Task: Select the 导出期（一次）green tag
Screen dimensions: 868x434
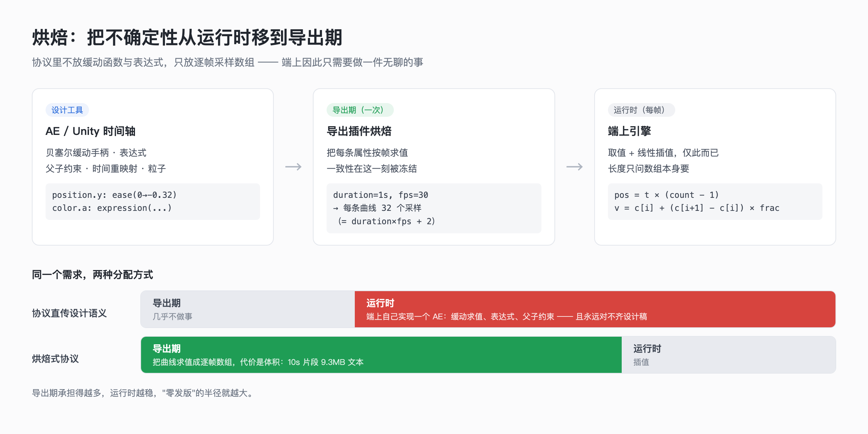Action: pyautogui.click(x=360, y=110)
